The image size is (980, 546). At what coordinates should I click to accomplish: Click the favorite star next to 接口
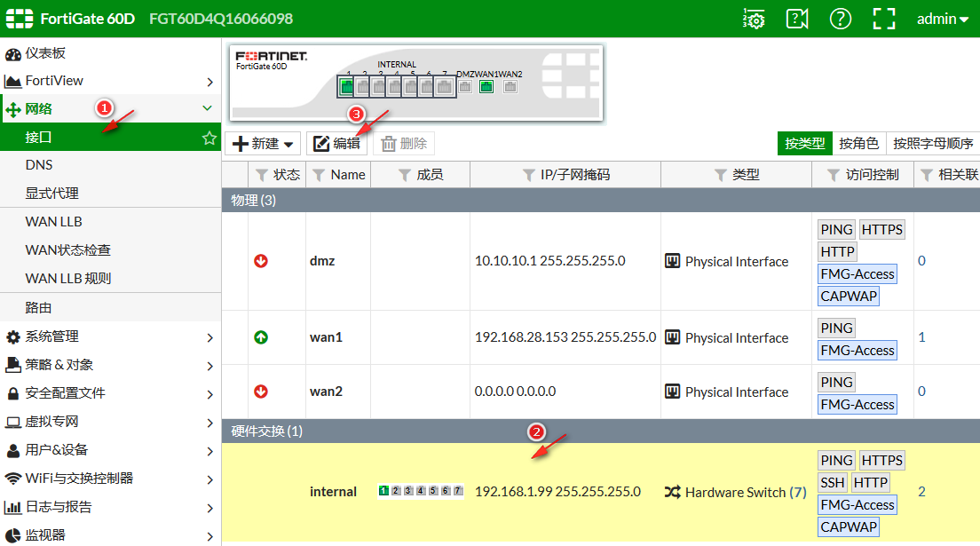coord(209,138)
